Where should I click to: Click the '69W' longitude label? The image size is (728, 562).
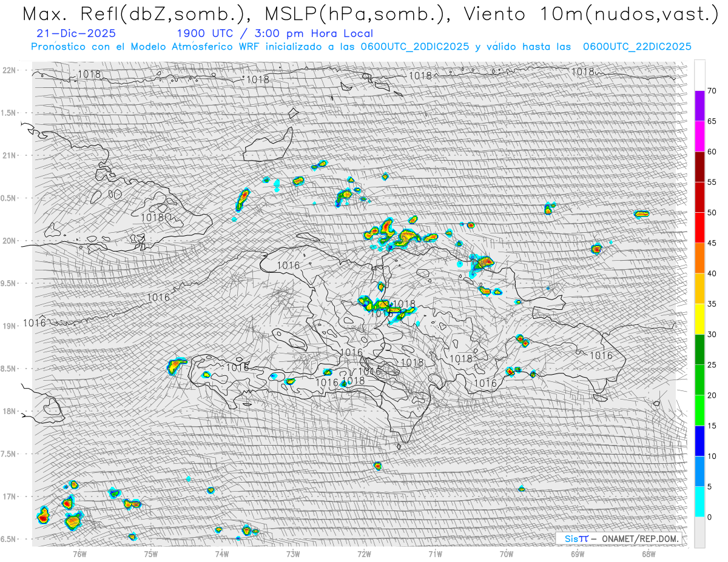(577, 553)
